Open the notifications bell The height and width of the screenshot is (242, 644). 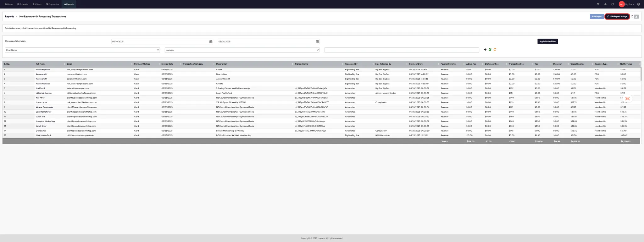(x=605, y=4)
